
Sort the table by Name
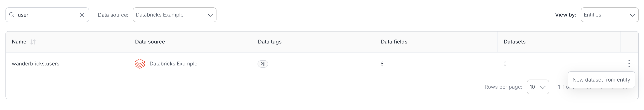click(33, 42)
